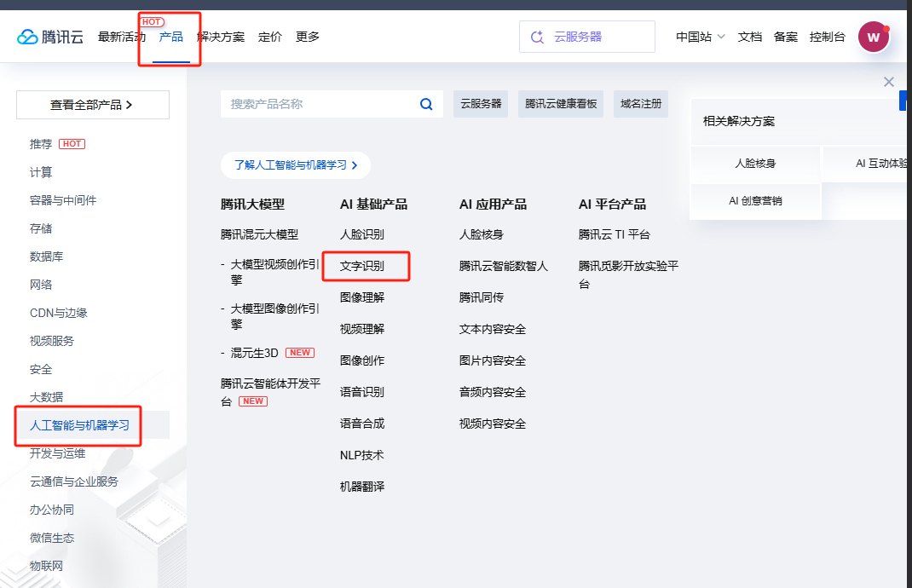
Task: Open 腾讯觅影开放实验平台 product
Action: 628,274
